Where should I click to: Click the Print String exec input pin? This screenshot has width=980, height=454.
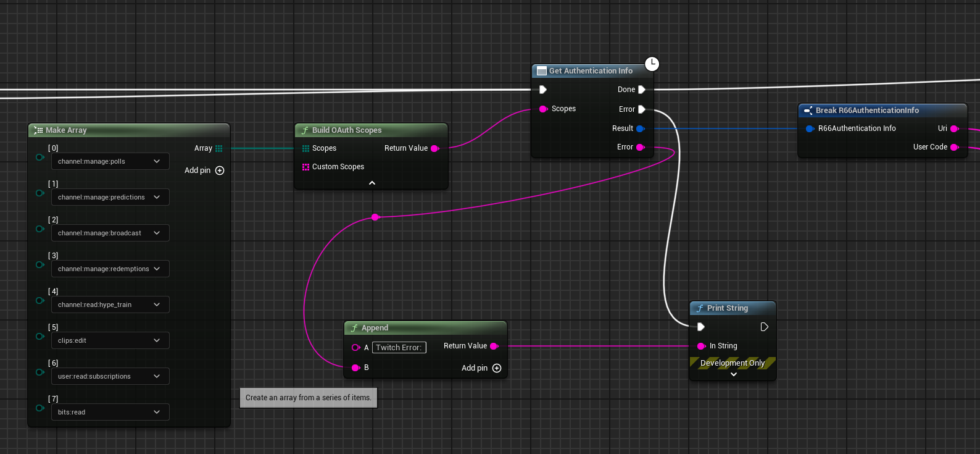tap(701, 327)
